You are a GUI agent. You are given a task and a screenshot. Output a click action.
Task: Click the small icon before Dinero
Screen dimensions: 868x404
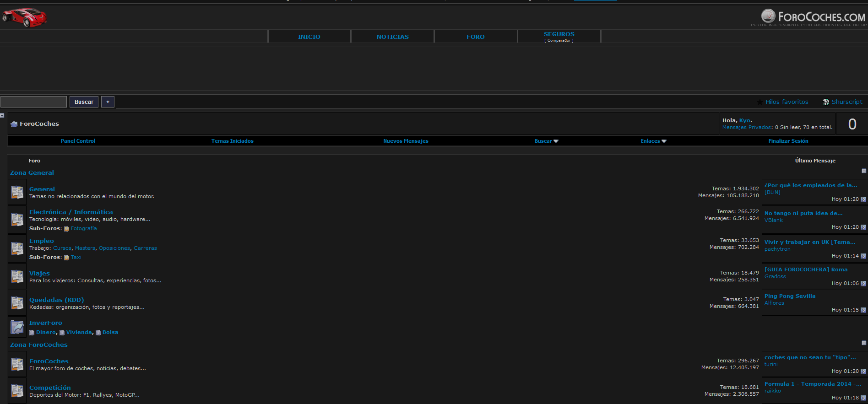point(32,333)
